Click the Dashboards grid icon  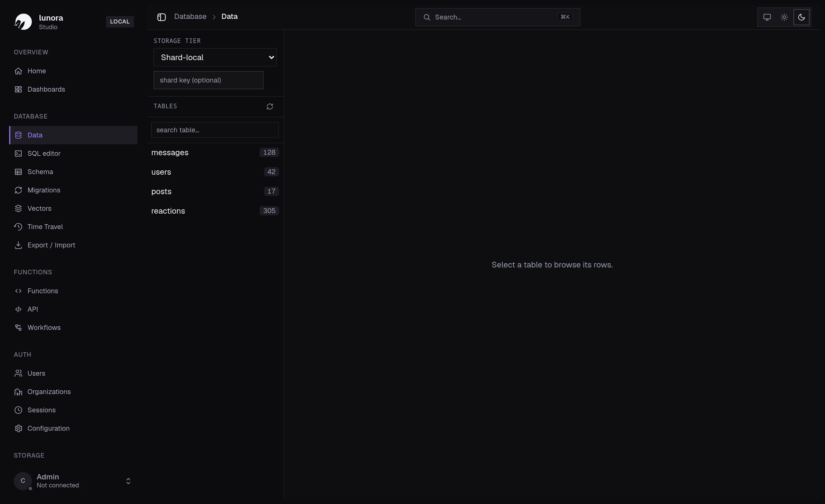[18, 89]
